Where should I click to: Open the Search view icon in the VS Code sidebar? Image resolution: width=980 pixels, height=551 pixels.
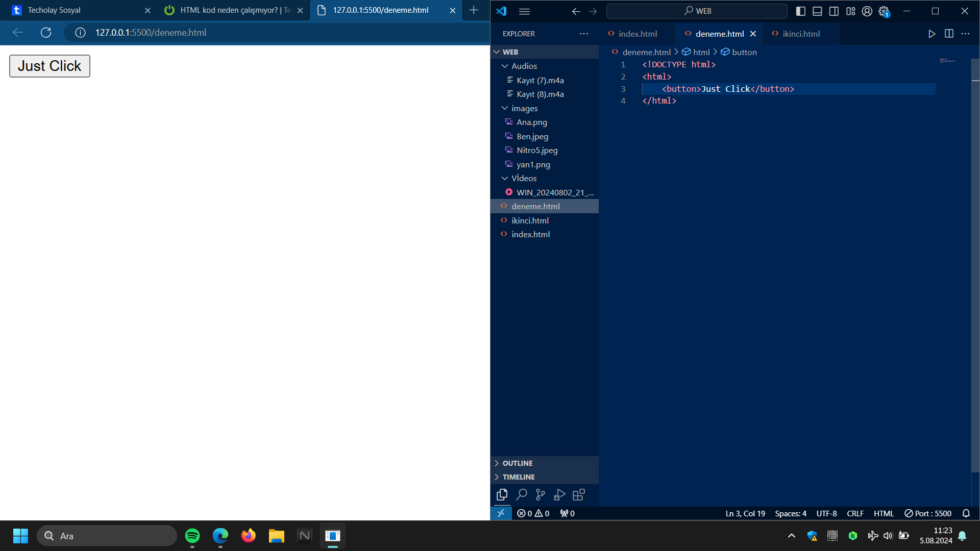click(x=521, y=494)
